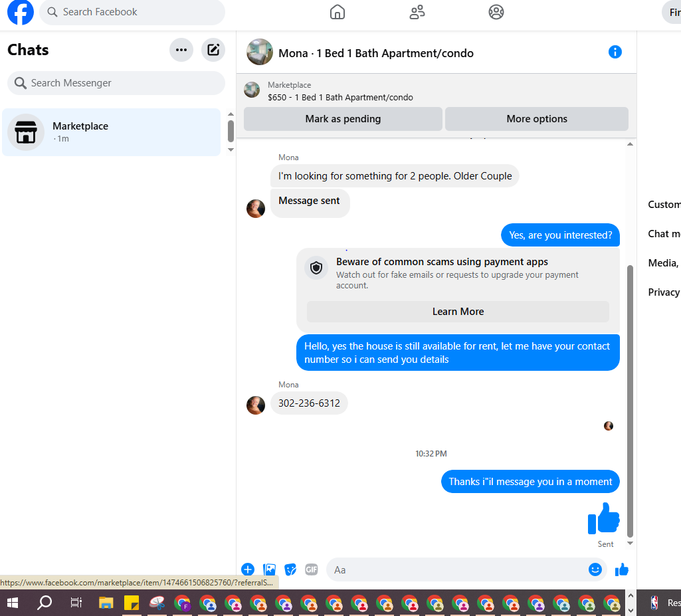The image size is (681, 616).
Task: Click the small Marketplace listing thumbnail
Action: click(252, 90)
